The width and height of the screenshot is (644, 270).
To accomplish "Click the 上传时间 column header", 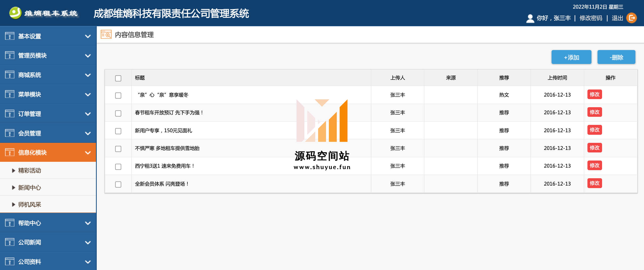I will pos(557,78).
